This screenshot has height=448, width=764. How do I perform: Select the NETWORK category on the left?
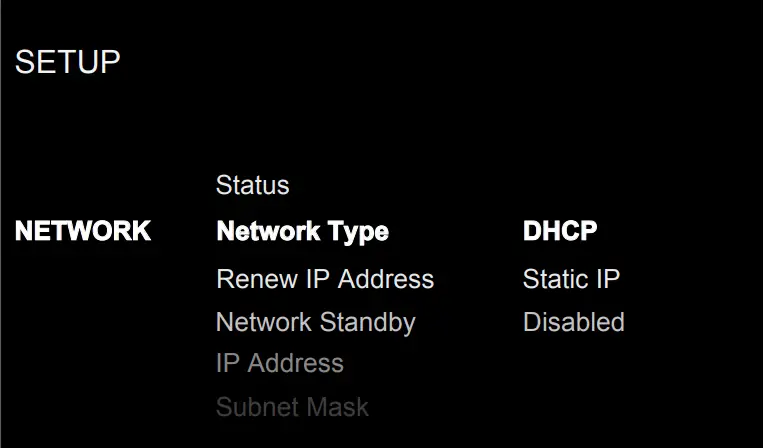[x=83, y=232]
